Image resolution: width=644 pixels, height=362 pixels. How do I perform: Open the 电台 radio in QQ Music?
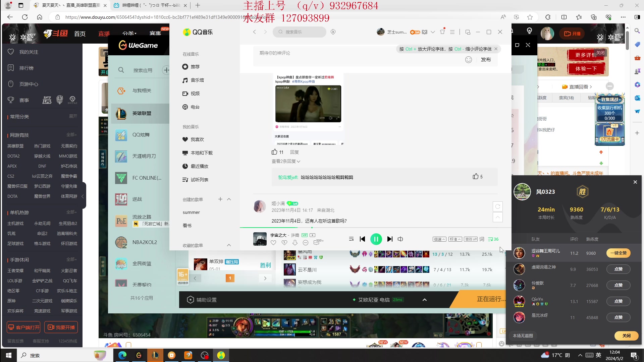pyautogui.click(x=195, y=107)
